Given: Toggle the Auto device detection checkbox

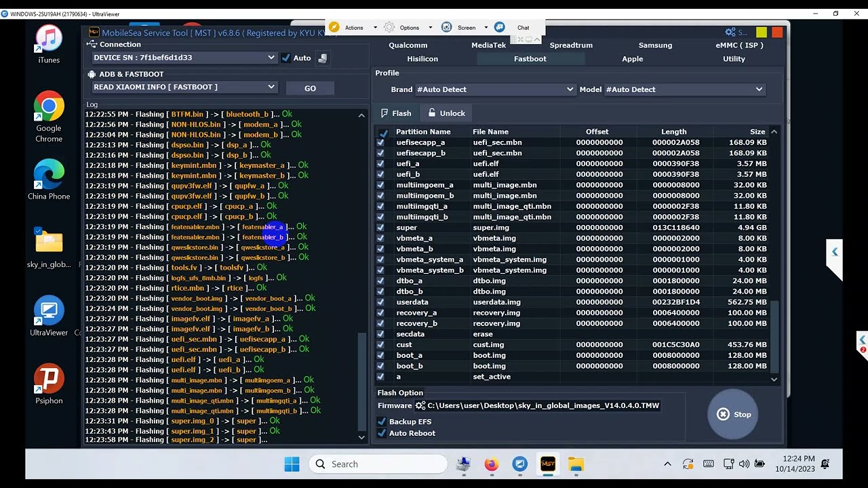Looking at the screenshot, I should click(285, 58).
